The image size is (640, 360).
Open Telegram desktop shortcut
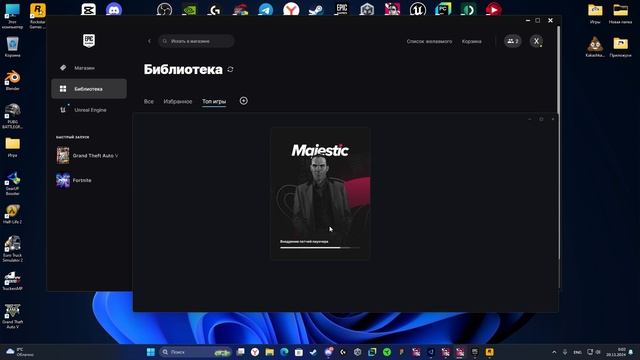(266, 9)
